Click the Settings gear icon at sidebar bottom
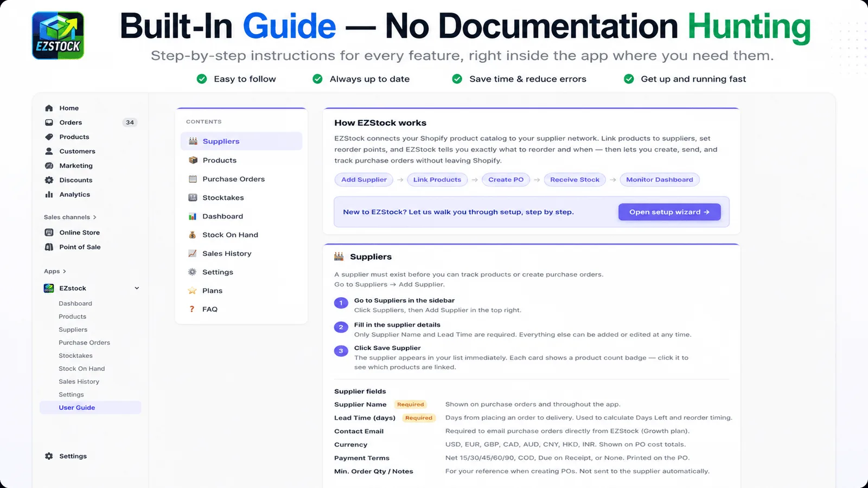 click(x=49, y=456)
